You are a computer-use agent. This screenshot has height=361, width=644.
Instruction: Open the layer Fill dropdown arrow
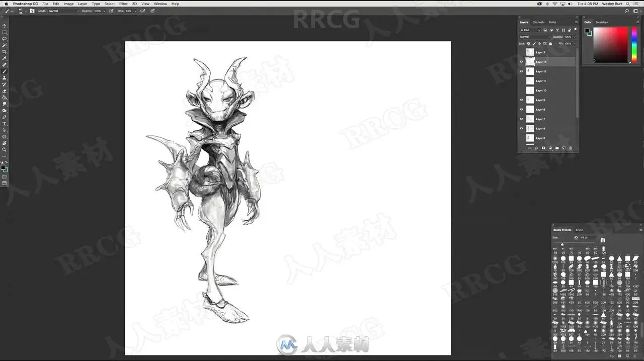(574, 44)
